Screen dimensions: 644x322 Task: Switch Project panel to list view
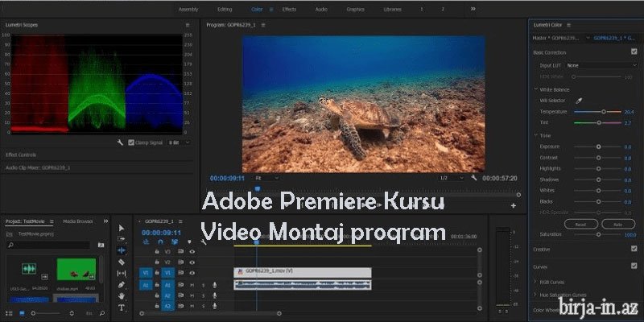click(9, 313)
